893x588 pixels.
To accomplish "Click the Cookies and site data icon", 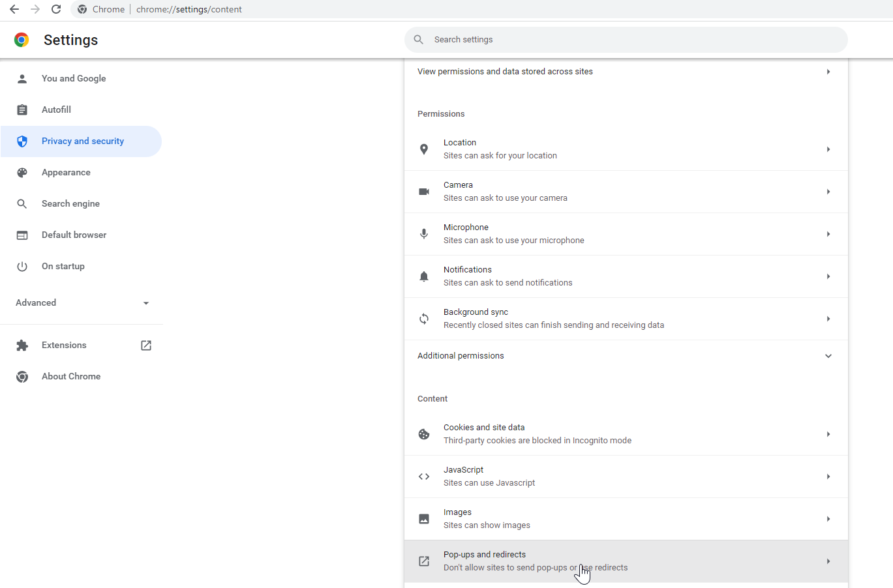I will pos(424,434).
